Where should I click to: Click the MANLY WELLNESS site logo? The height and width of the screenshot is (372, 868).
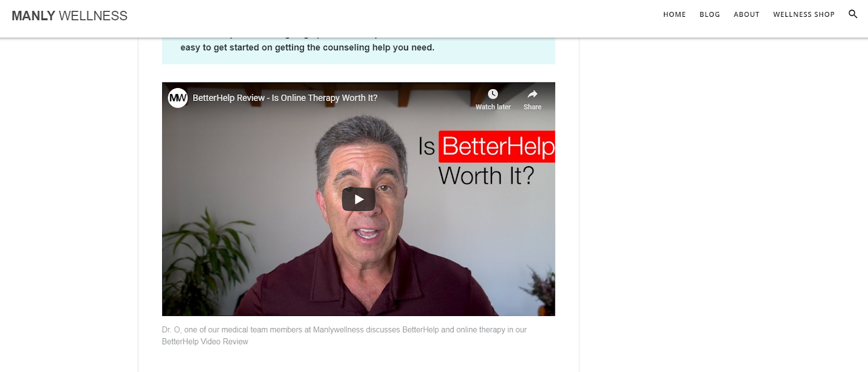(x=69, y=16)
